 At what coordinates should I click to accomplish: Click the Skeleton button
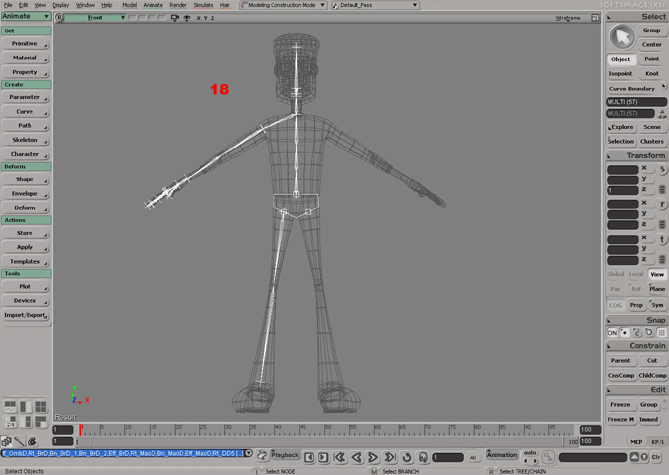[25, 140]
